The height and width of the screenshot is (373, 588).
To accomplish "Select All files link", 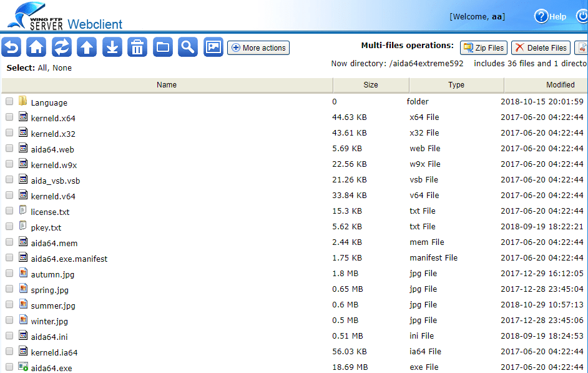I will click(x=42, y=68).
